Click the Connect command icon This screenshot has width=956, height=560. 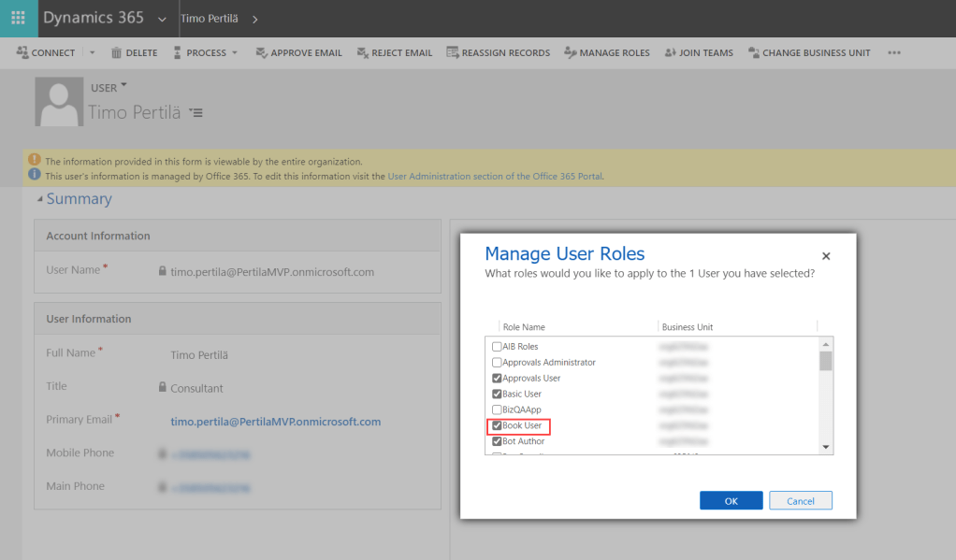(x=22, y=53)
